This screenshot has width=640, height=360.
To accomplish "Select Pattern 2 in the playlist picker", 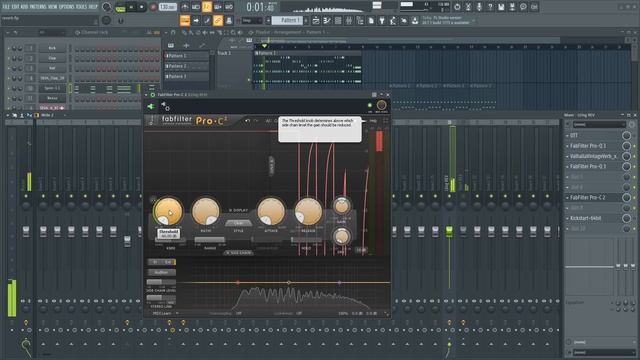I will (186, 66).
